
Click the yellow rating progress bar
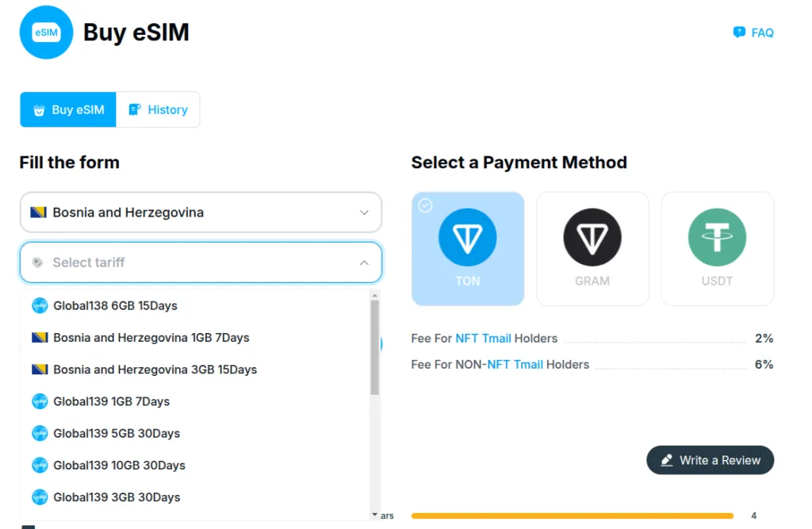[572, 516]
